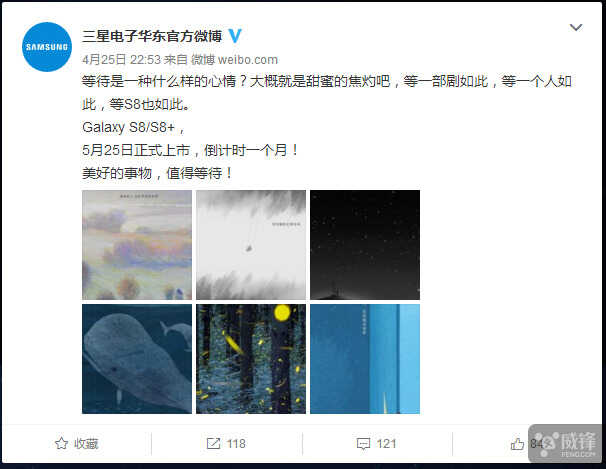The height and width of the screenshot is (469, 606).
Task: Click the 121 comment count
Action: pyautogui.click(x=386, y=444)
